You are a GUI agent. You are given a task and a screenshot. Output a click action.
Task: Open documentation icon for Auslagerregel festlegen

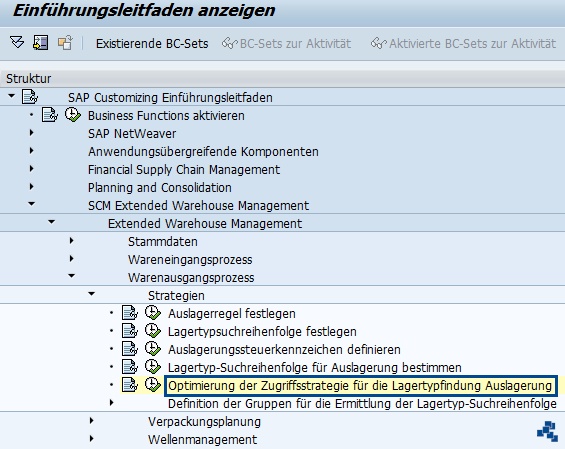tap(130, 313)
